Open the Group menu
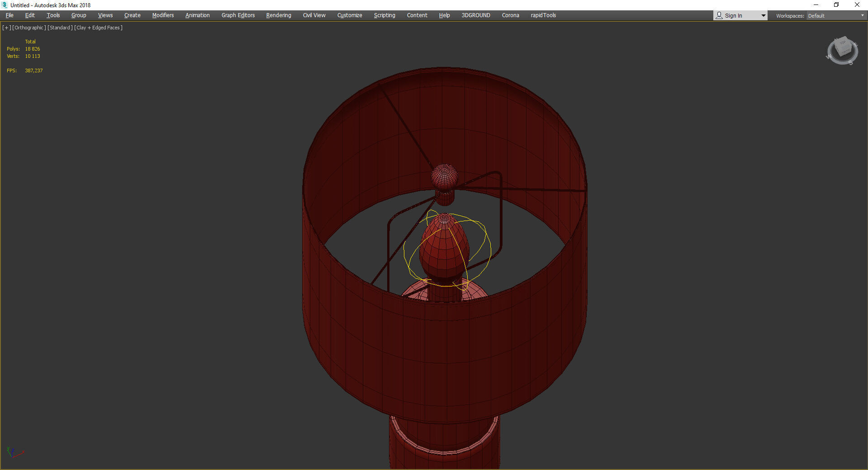The image size is (868, 470). (79, 15)
